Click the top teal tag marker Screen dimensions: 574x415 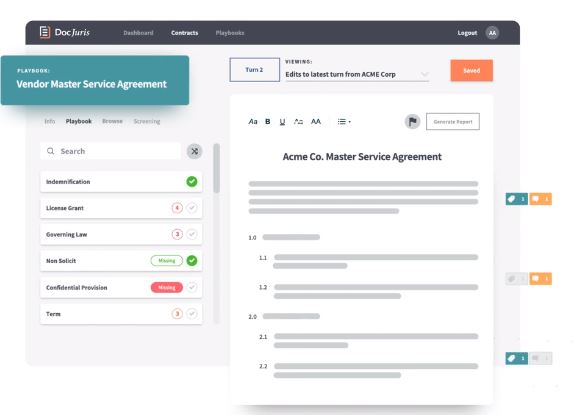tap(517, 199)
